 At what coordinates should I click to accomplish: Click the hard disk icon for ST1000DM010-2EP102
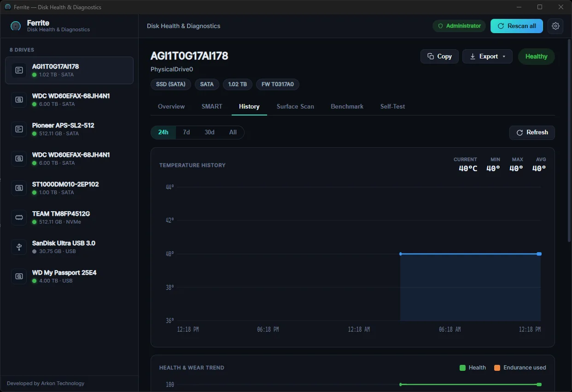click(x=19, y=188)
